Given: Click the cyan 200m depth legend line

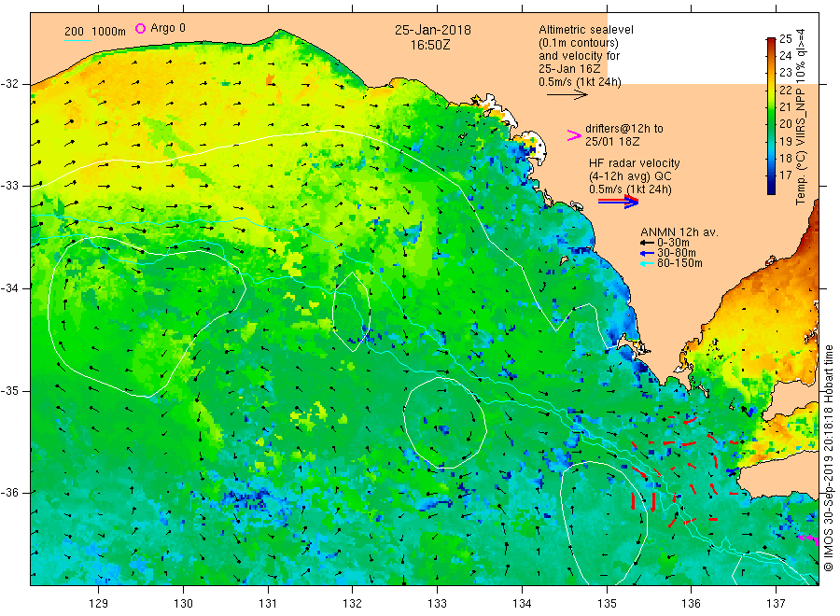Looking at the screenshot, I should 77,39.
